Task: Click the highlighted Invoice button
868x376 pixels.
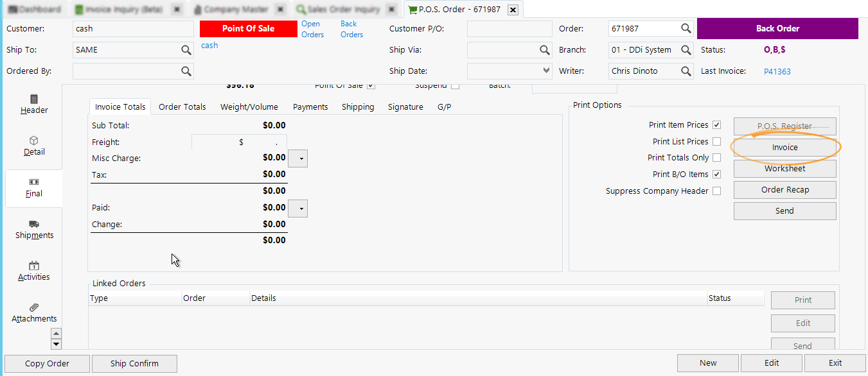Action: tap(784, 147)
